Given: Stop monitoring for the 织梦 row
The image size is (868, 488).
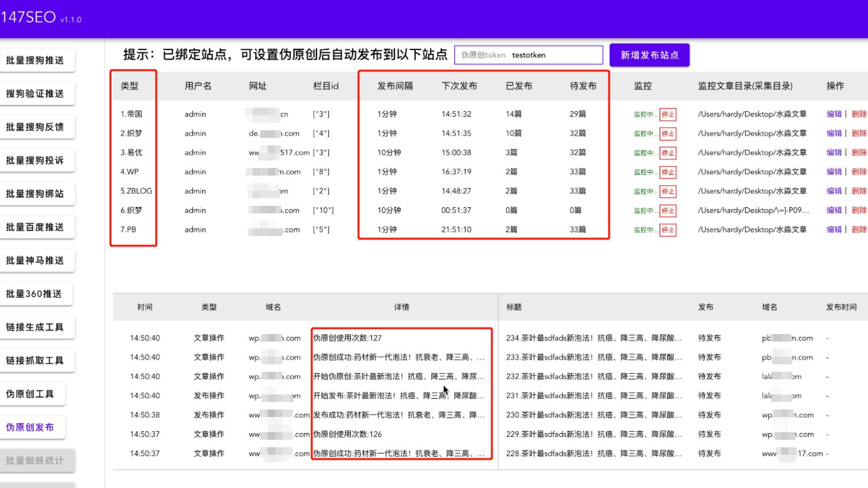Looking at the screenshot, I should pyautogui.click(x=668, y=134).
